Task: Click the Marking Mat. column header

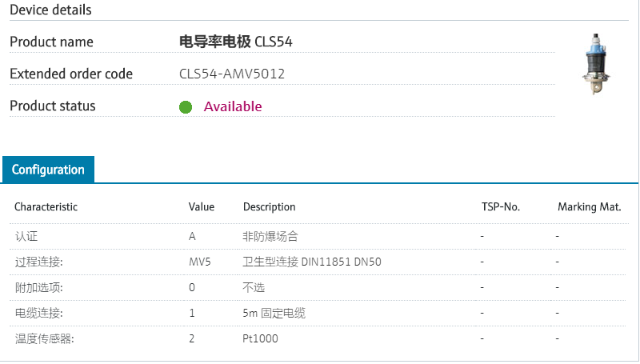Action: (x=590, y=207)
